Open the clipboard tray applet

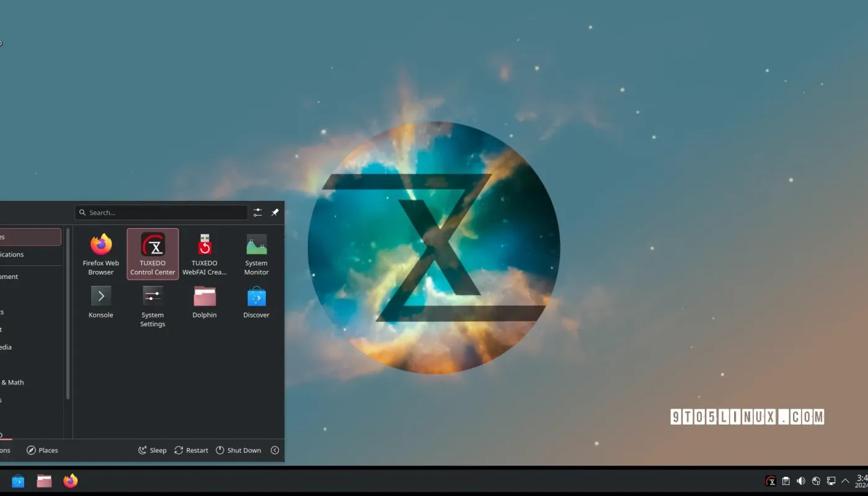coord(786,481)
